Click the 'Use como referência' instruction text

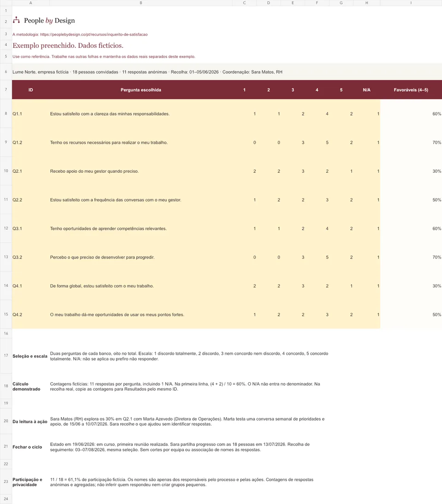pos(104,57)
